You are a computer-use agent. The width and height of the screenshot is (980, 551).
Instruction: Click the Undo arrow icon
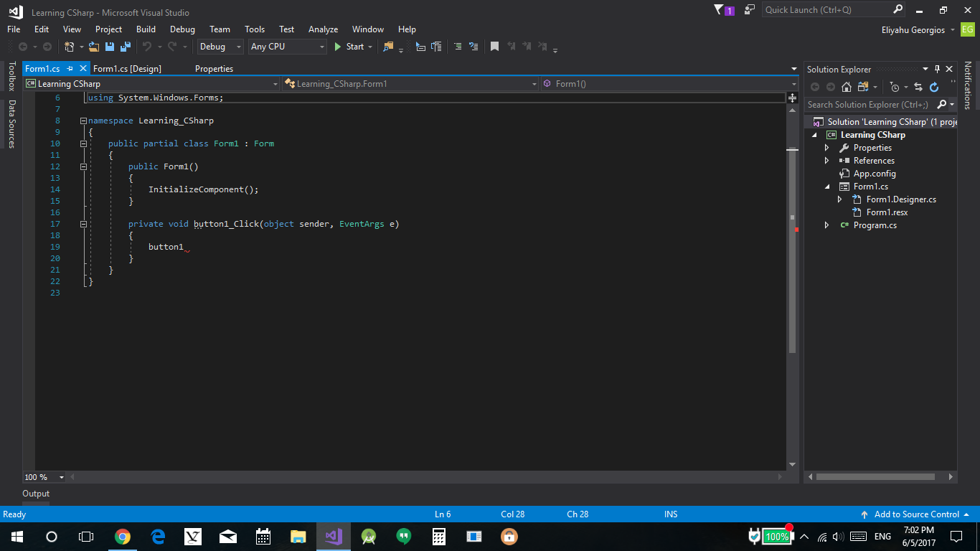coord(146,47)
